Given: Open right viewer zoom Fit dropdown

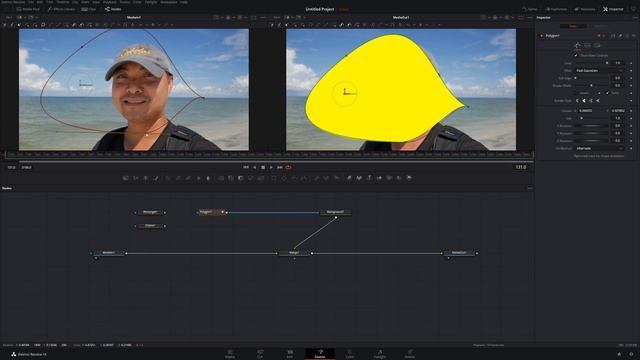Looking at the screenshot, I should point(278,18).
